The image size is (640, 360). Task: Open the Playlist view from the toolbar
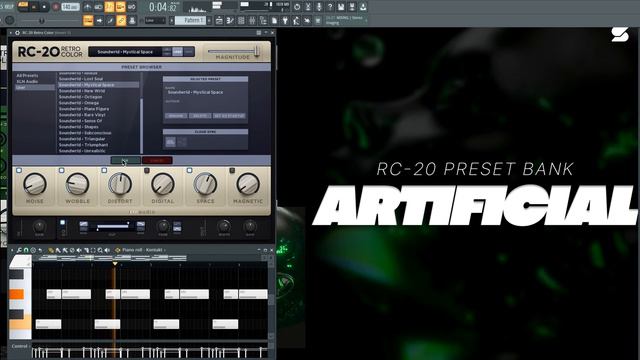coord(219,20)
